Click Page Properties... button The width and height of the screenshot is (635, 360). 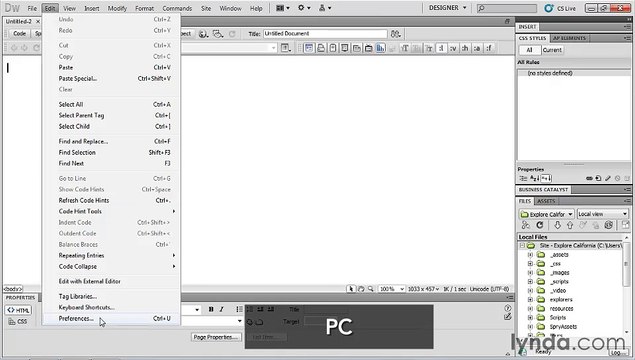coord(216,337)
